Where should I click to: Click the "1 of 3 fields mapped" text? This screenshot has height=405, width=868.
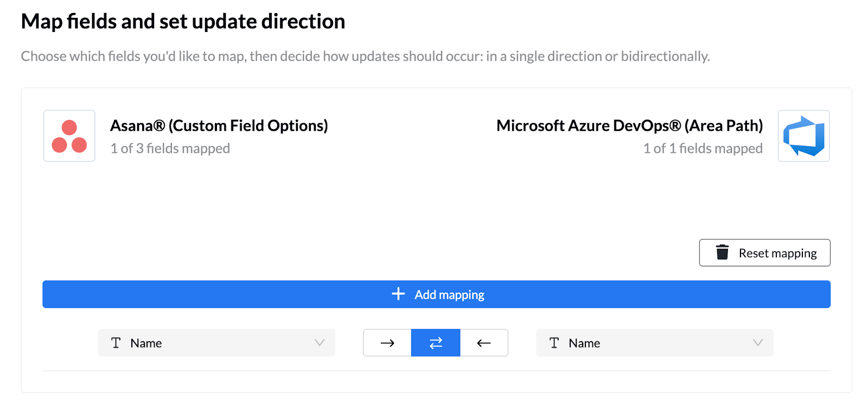pos(170,149)
